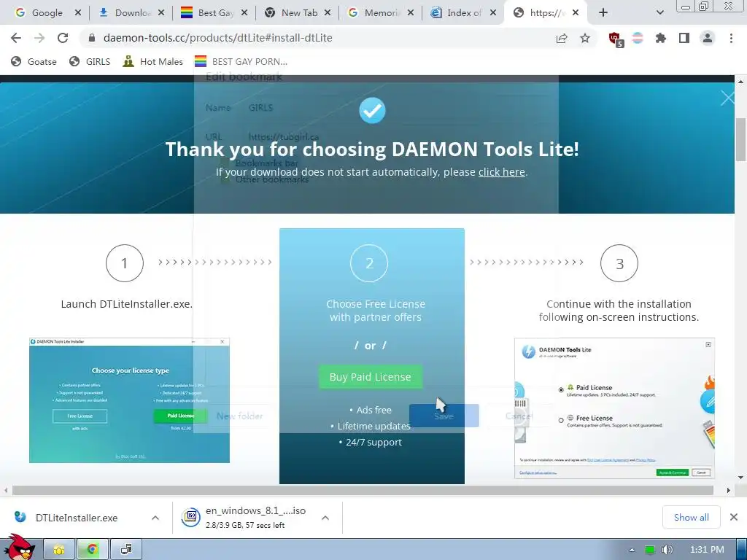Click the faded New folder button

(239, 416)
